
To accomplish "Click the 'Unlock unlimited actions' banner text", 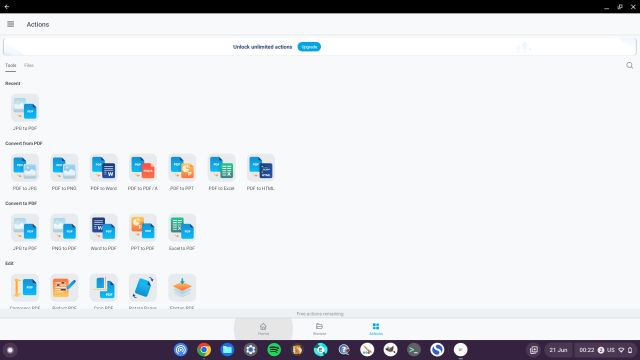I will [x=262, y=47].
